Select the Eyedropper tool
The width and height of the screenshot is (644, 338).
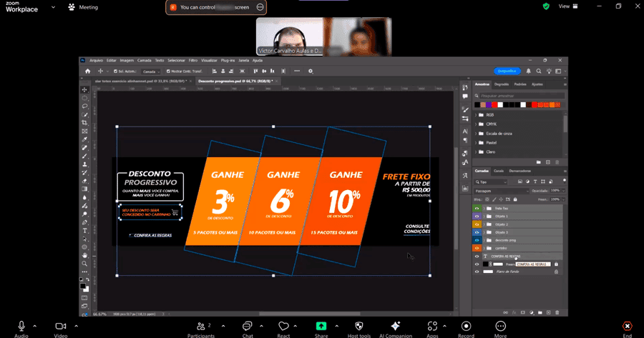click(84, 139)
